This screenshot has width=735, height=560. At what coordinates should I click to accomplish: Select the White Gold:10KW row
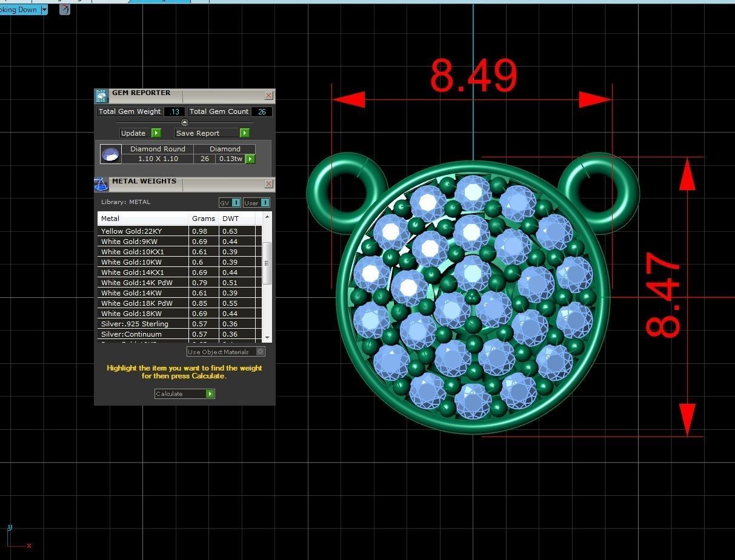pos(179,262)
